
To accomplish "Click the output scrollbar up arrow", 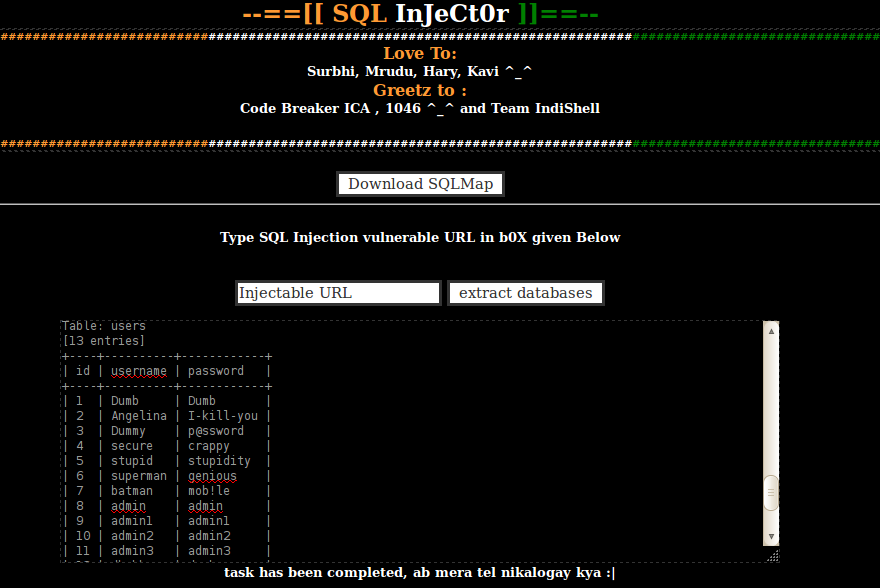I will pyautogui.click(x=771, y=331).
